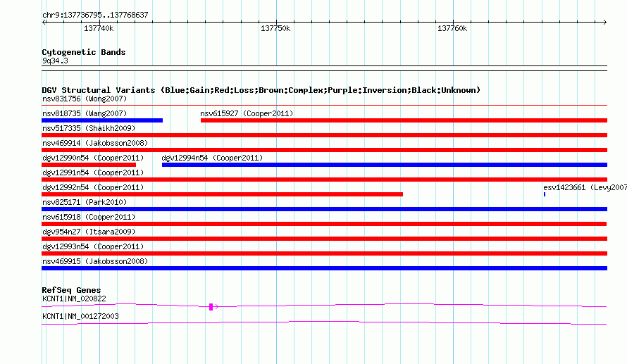Click the KCNT1 NM_001272003 transcript line

[324, 322]
